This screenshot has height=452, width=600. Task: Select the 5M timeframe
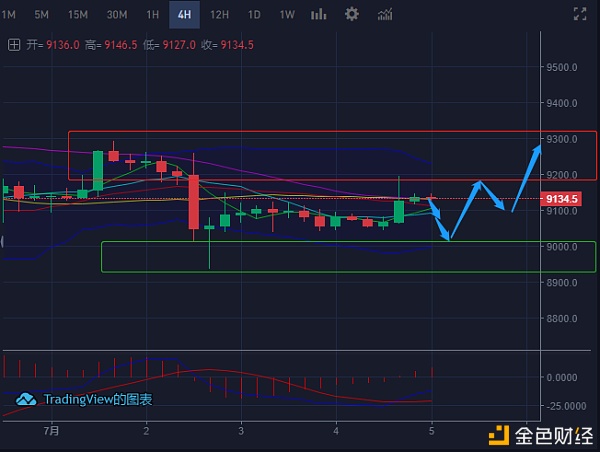(41, 15)
